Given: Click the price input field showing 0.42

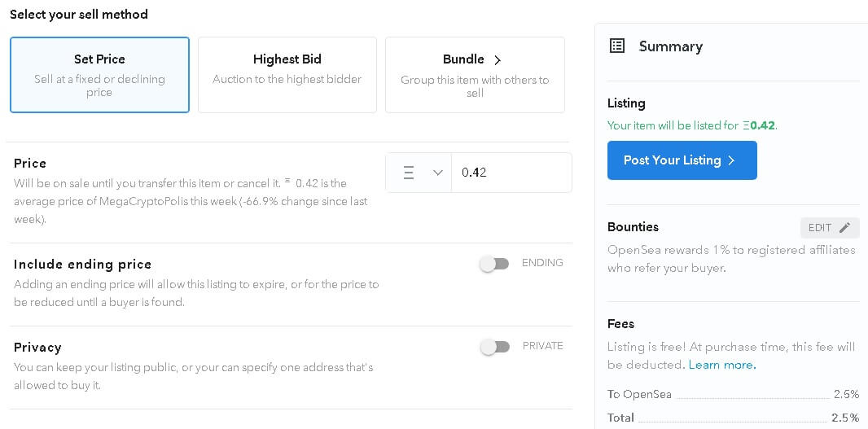Looking at the screenshot, I should click(x=511, y=173).
